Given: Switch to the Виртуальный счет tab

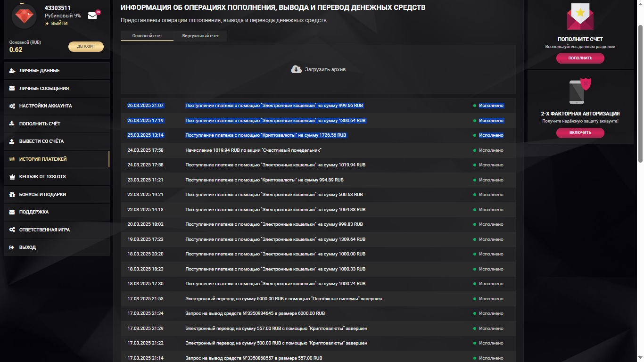Looking at the screenshot, I should click(200, 36).
